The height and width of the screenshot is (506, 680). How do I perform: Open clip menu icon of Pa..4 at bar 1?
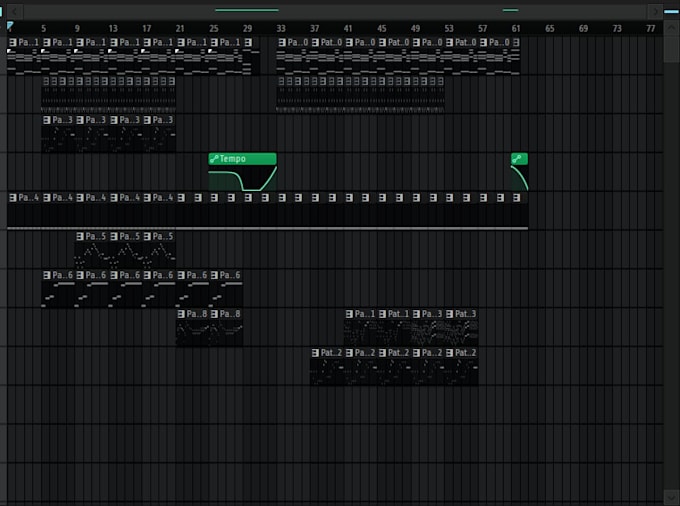click(x=13, y=198)
